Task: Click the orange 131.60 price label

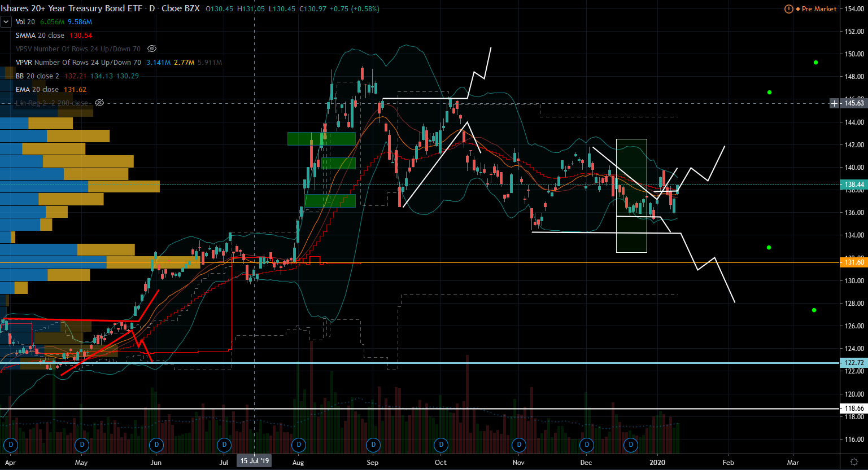Action: [x=854, y=262]
